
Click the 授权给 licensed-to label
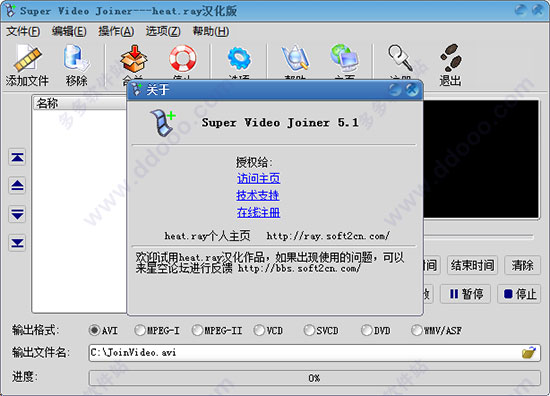click(x=254, y=162)
